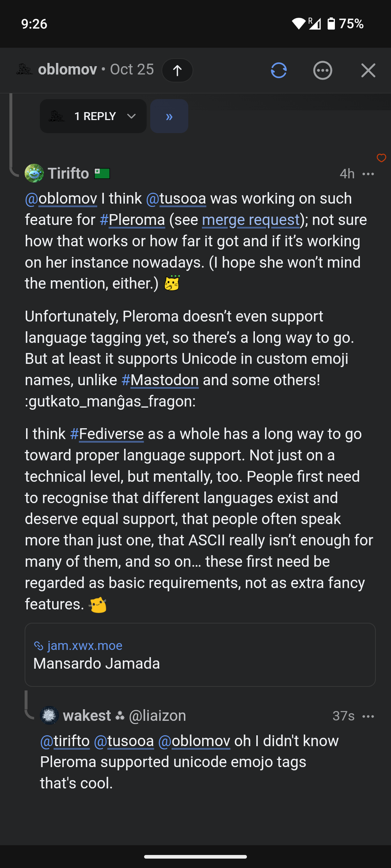Open the #Fediverse hashtag
Screen dimensions: 391x868
coord(107,434)
